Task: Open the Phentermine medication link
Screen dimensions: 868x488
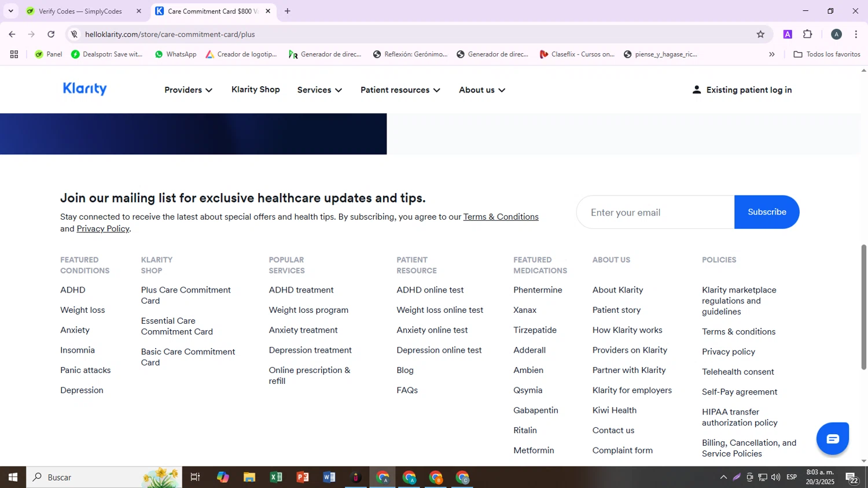Action: [538, 290]
